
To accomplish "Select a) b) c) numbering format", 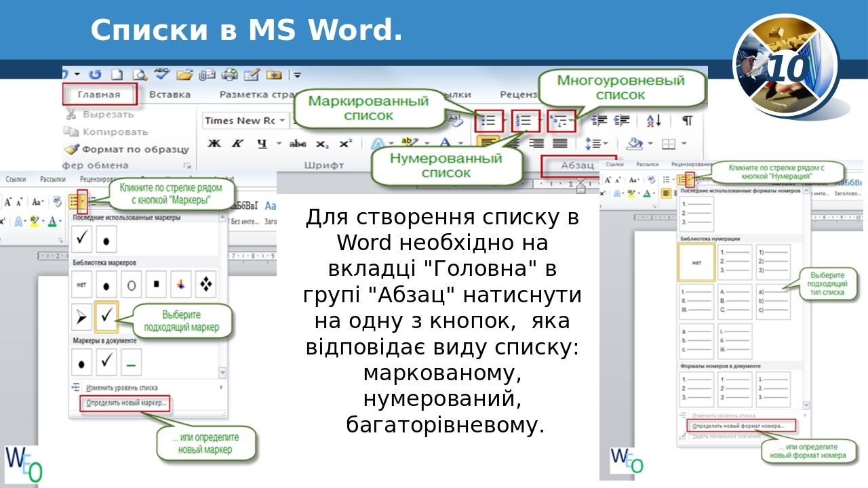I will point(774,302).
